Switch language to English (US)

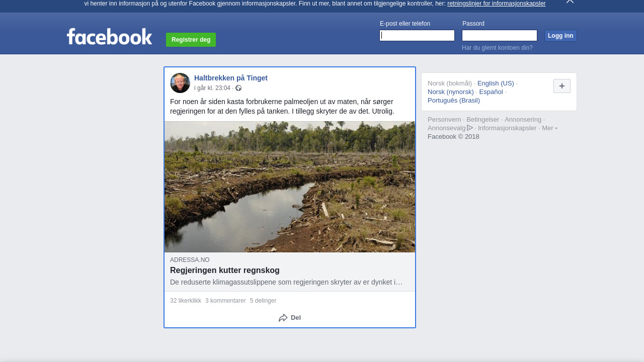point(496,83)
